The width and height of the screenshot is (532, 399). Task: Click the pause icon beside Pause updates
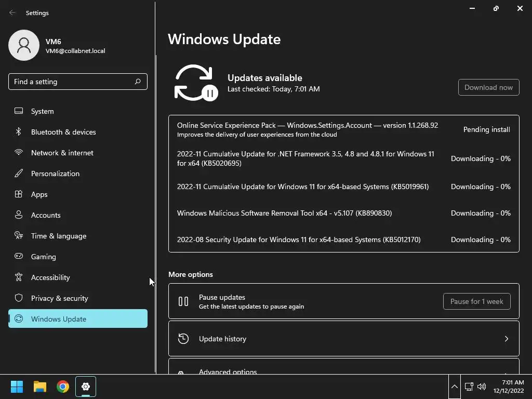[183, 301]
